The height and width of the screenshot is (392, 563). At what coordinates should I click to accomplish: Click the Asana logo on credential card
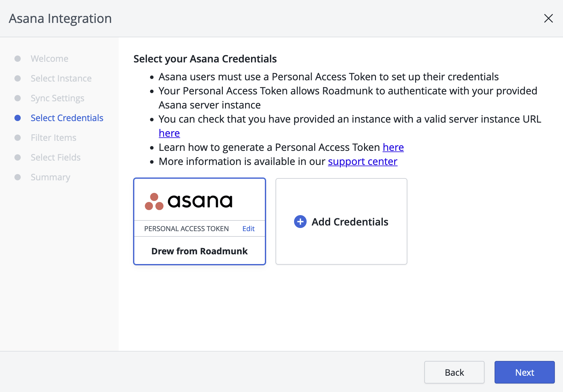(x=189, y=201)
